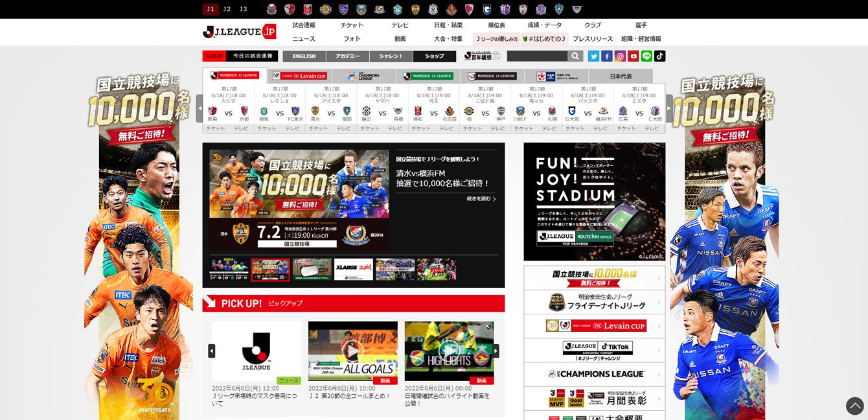Show next Pick Up carousel items

(496, 351)
